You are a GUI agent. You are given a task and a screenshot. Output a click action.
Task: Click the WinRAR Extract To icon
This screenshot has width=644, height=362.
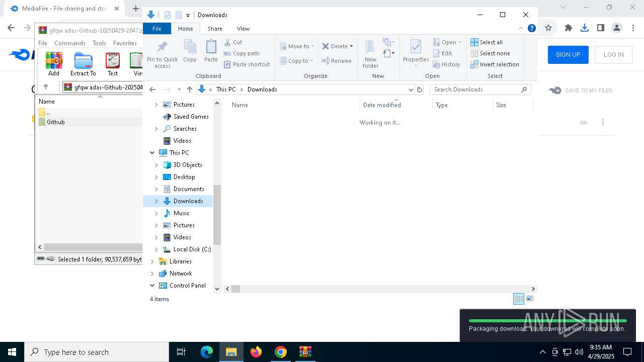[x=83, y=64]
